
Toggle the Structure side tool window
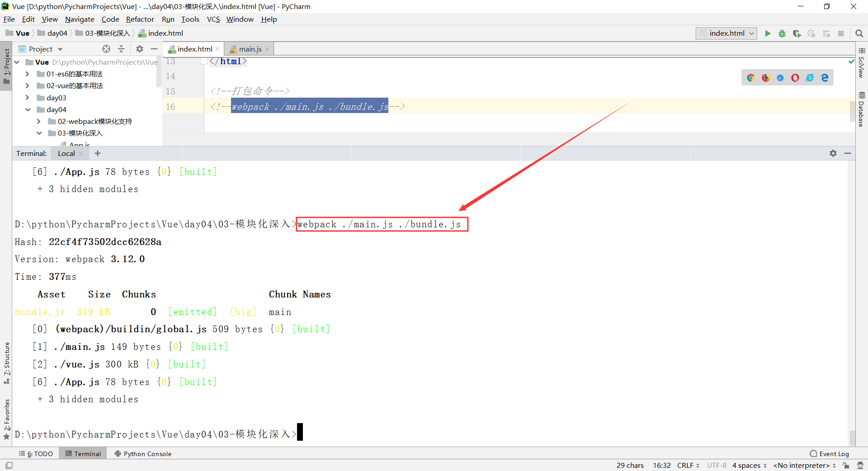pos(6,363)
